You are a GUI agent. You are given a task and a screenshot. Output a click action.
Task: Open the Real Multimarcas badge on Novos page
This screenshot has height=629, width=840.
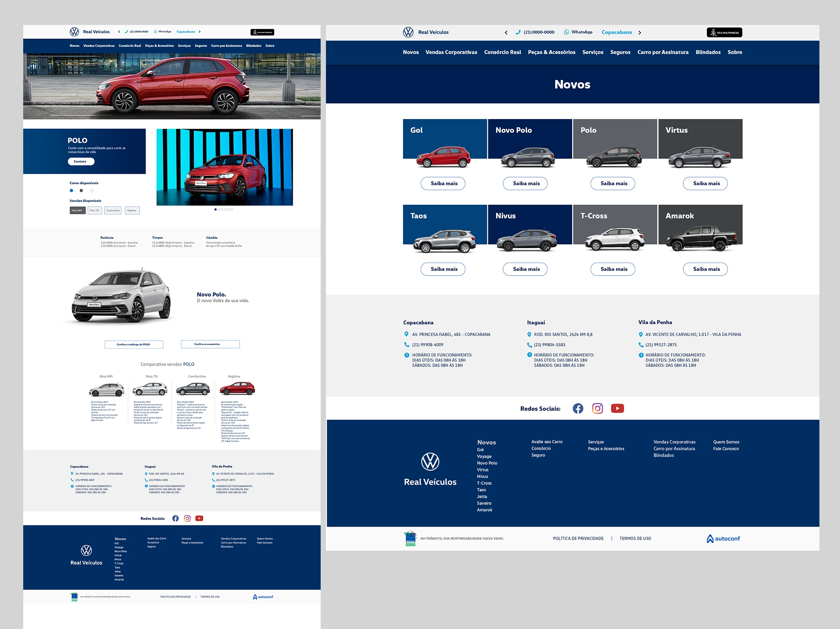[x=724, y=32]
